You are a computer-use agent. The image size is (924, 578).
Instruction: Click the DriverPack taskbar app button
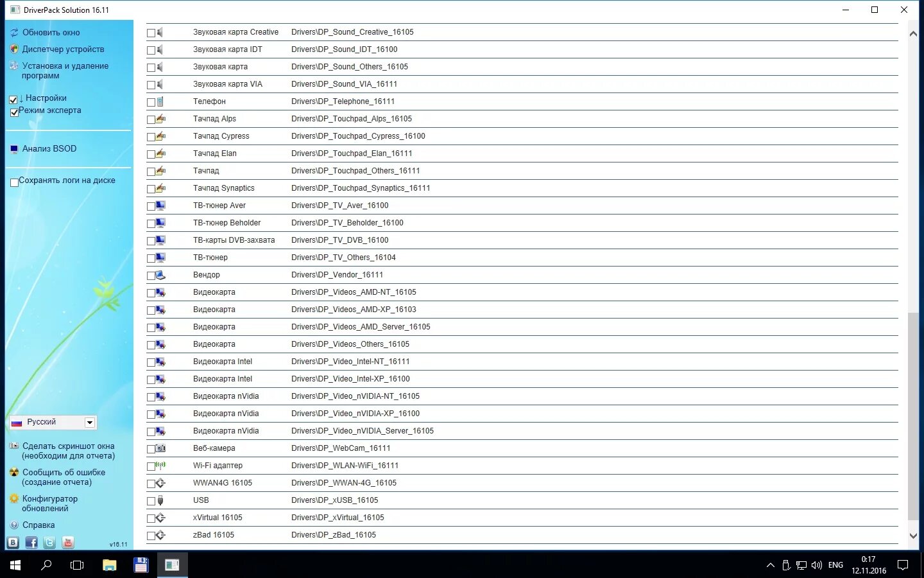coord(172,565)
